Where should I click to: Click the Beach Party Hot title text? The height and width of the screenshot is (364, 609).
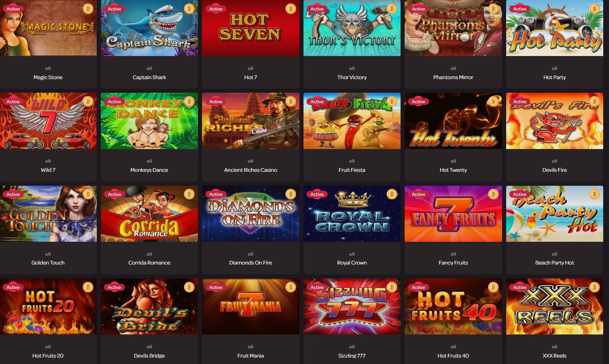tap(554, 263)
